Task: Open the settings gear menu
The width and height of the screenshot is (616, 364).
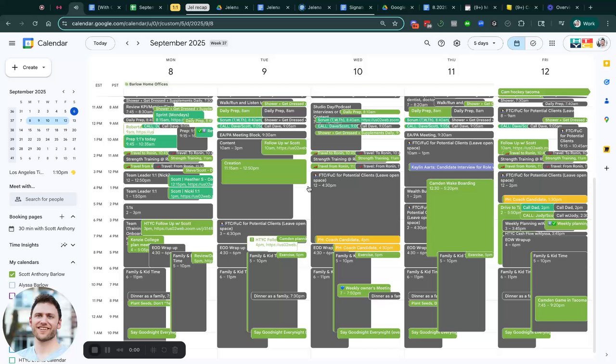Action: (457, 43)
